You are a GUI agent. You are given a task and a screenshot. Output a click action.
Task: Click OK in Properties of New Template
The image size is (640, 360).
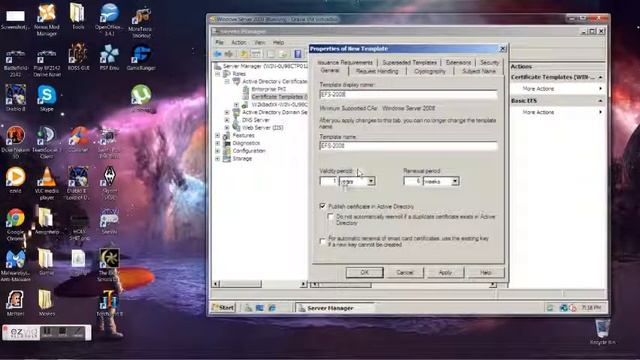pyautogui.click(x=364, y=272)
